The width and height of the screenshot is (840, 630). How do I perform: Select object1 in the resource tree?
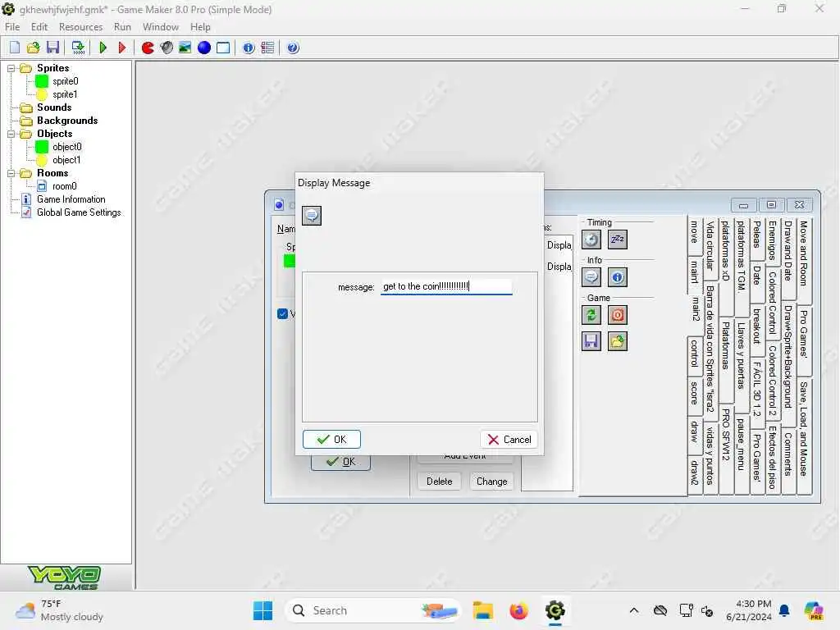66,160
